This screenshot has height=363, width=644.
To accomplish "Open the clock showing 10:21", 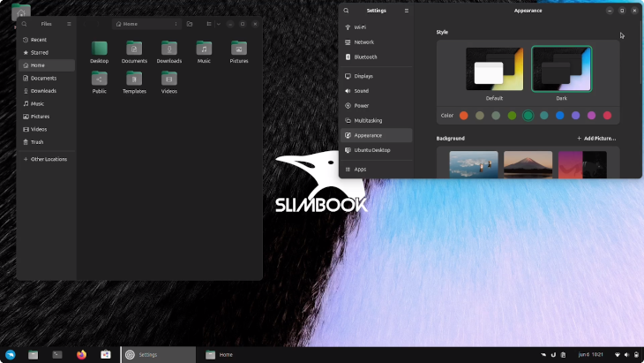I will point(590,355).
